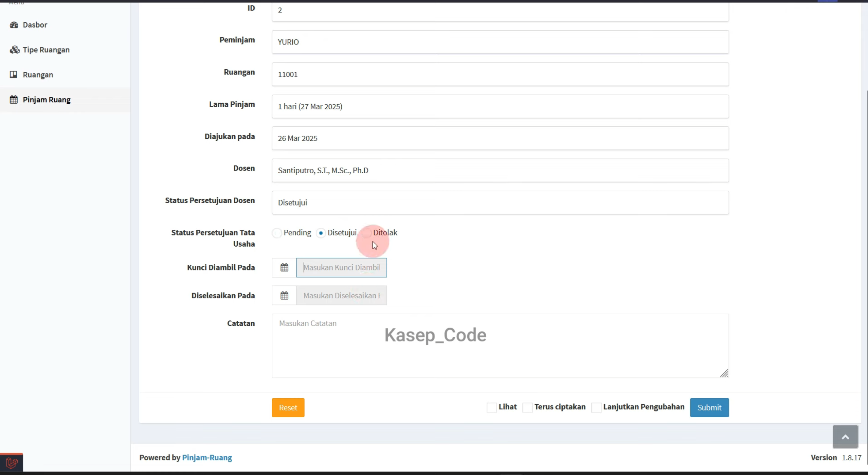
Task: Click the Ruangan sidebar icon
Action: pyautogui.click(x=14, y=74)
